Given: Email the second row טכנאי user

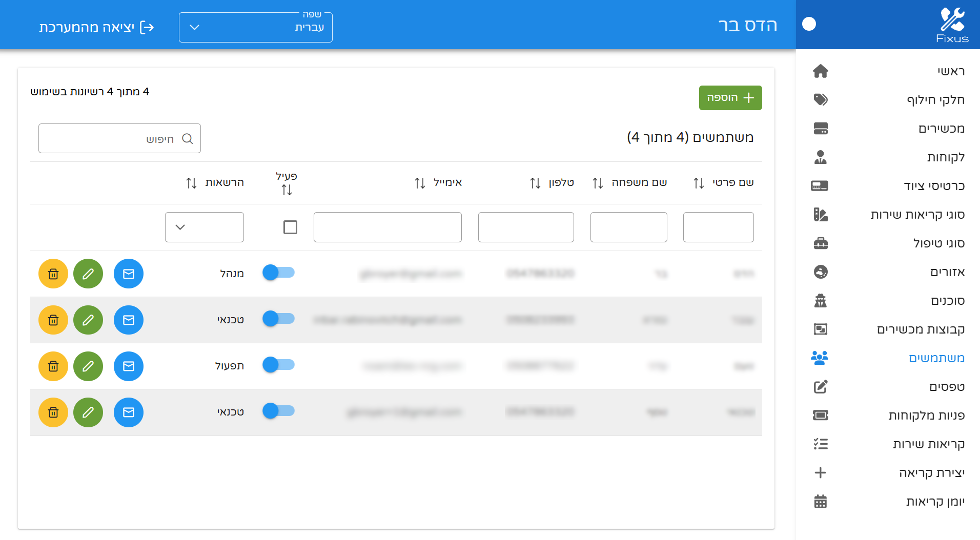Looking at the screenshot, I should 129,320.
